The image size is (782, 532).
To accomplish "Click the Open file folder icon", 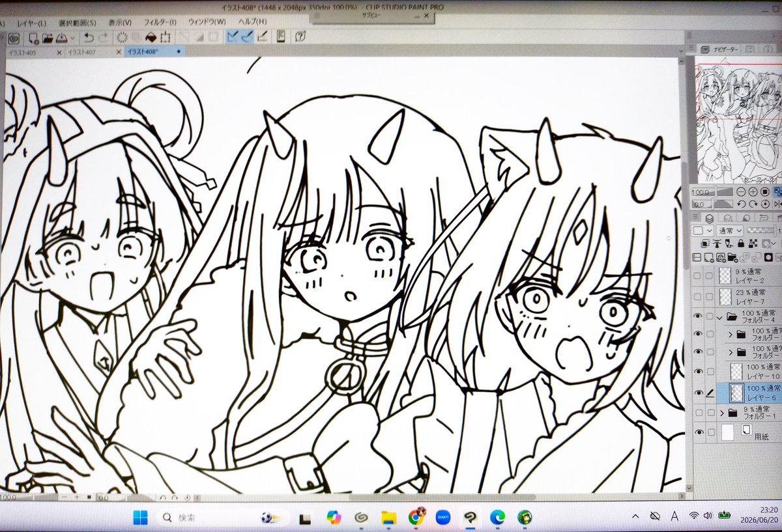I will [48, 38].
